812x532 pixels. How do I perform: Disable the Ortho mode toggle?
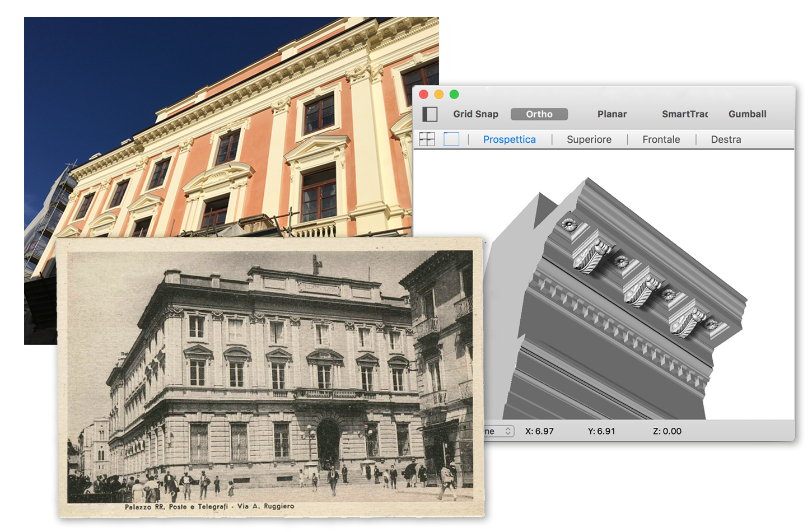[x=539, y=114]
